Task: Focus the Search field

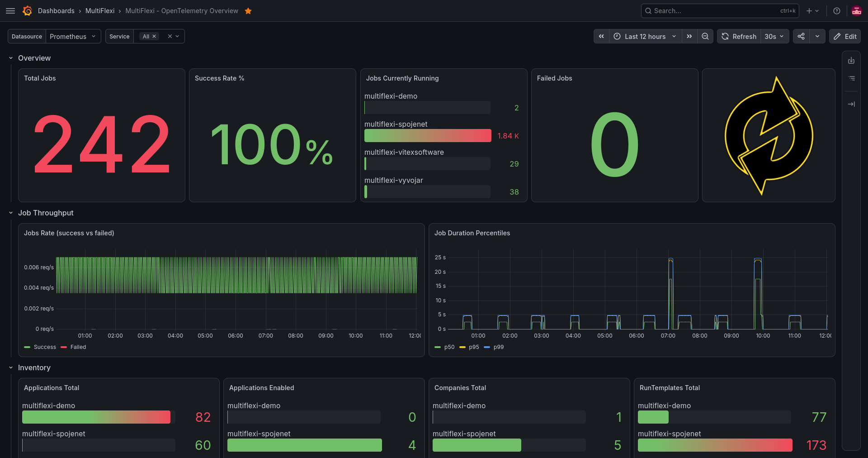Action: [x=720, y=11]
